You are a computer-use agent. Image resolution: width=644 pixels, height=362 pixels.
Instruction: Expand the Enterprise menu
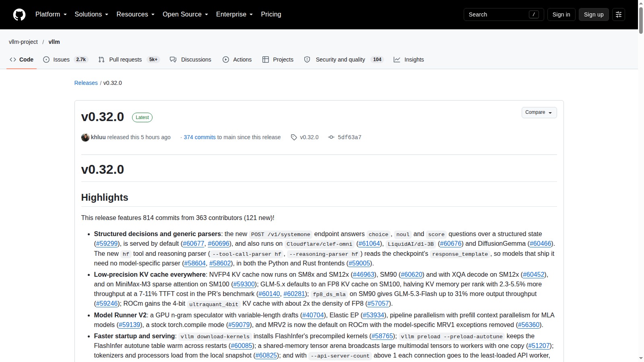[x=235, y=14]
